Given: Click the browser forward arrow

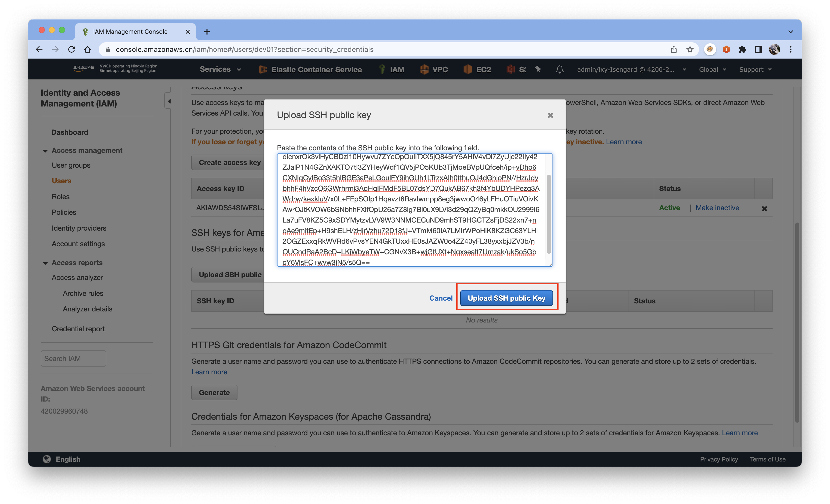Looking at the screenshot, I should tap(55, 50).
